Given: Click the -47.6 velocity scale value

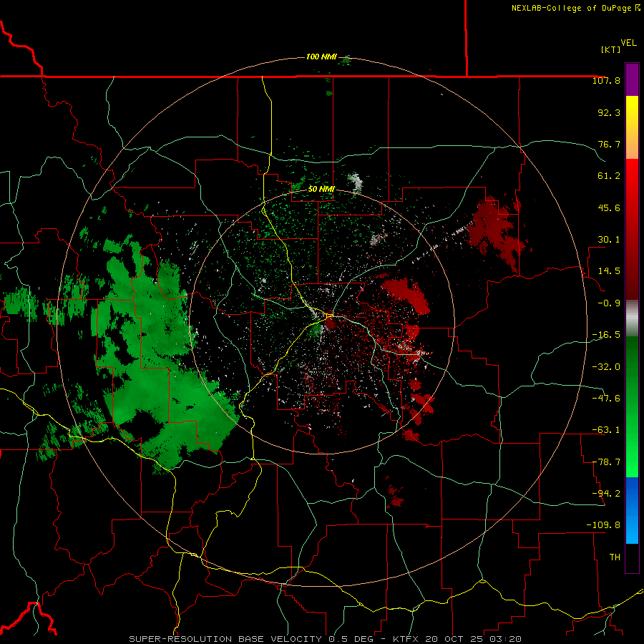Looking at the screenshot, I should click(606, 399).
